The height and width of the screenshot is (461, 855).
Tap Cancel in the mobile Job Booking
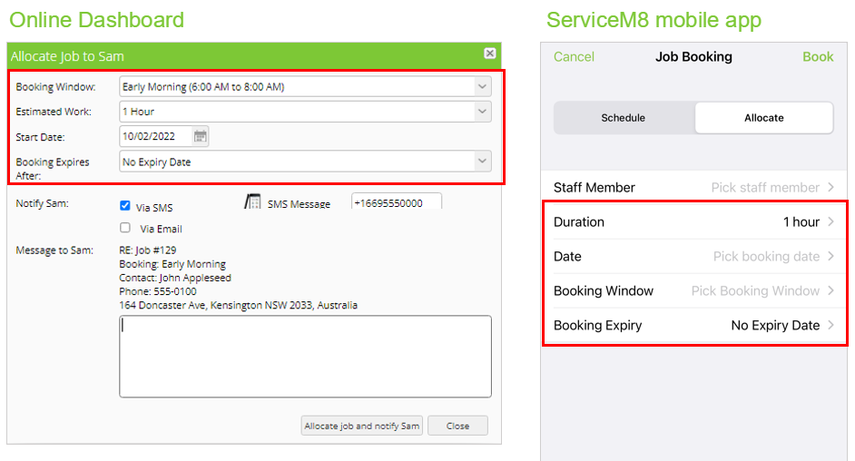coord(574,57)
